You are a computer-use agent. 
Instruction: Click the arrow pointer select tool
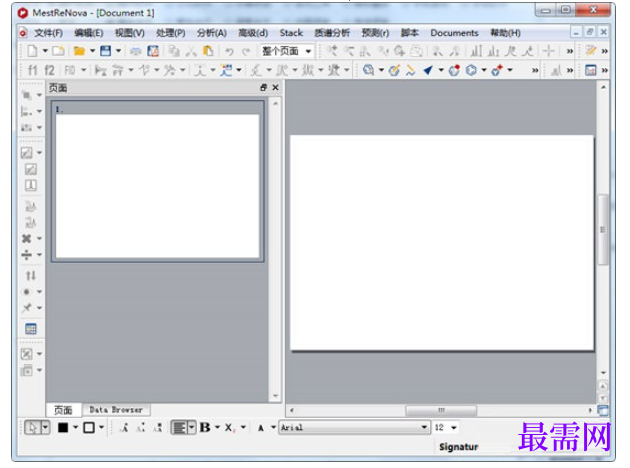tap(32, 428)
